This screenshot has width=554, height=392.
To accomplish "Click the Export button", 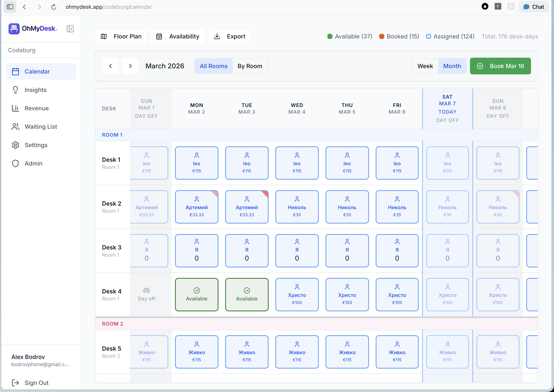I will (229, 36).
